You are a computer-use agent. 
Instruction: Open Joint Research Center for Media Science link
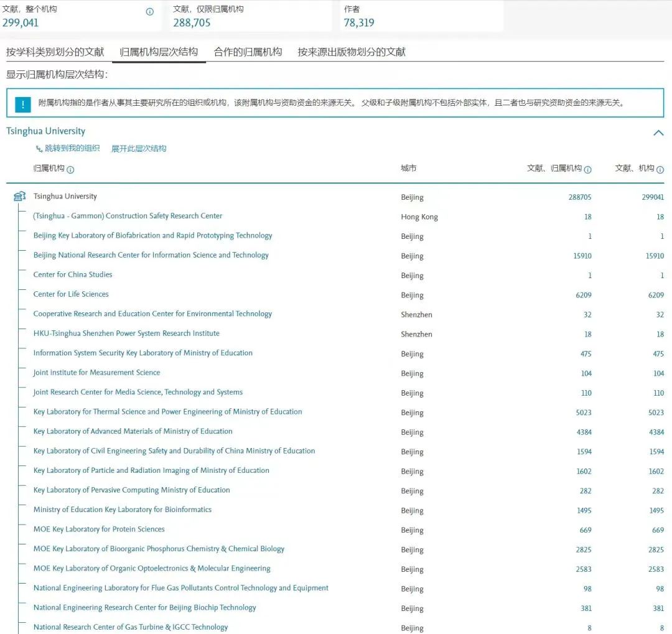pyautogui.click(x=138, y=392)
